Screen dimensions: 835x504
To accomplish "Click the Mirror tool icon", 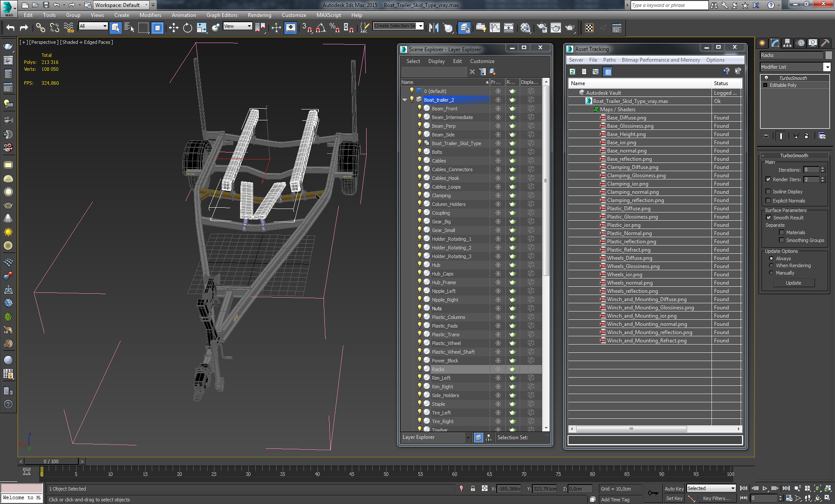I will click(x=434, y=28).
